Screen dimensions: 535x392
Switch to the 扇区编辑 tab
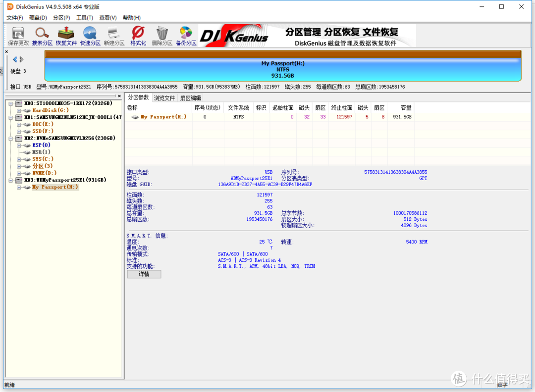190,98
